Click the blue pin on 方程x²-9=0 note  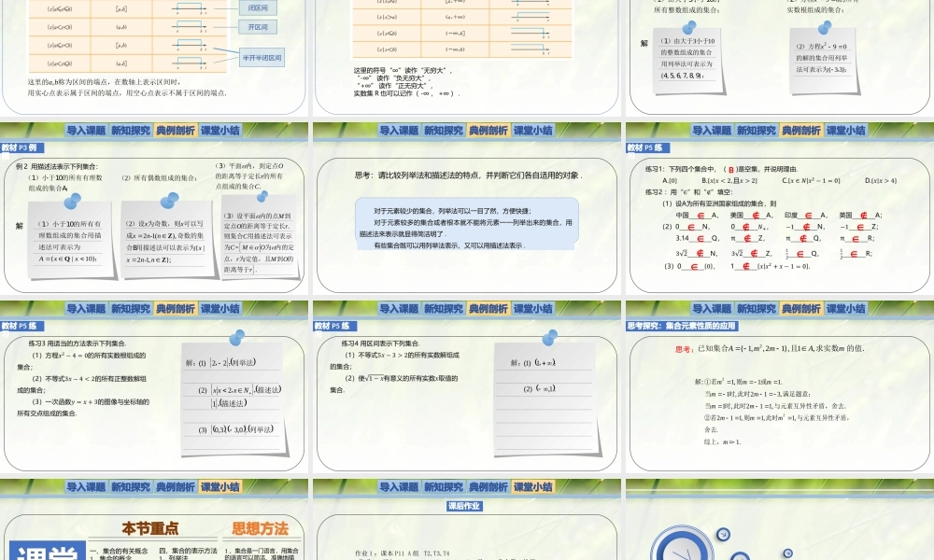826,26
